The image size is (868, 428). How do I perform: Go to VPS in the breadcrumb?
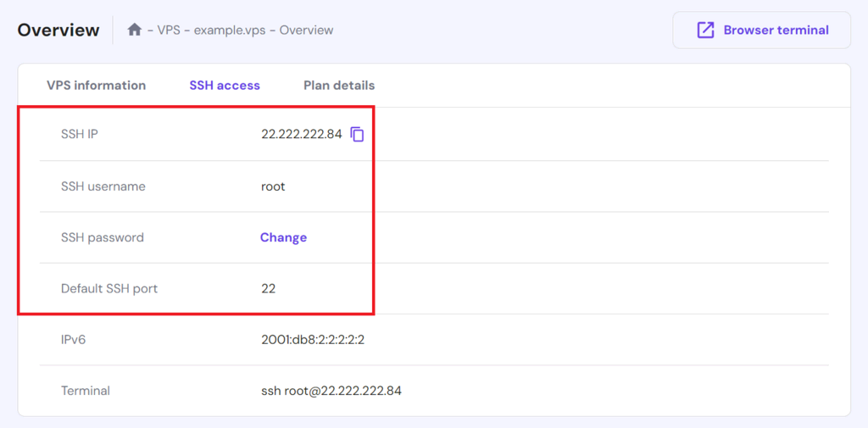point(169,30)
